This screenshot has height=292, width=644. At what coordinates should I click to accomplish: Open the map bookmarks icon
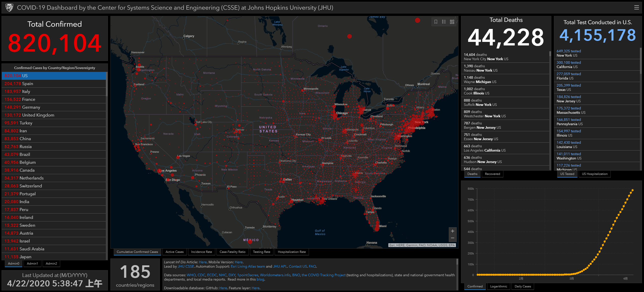(x=436, y=22)
